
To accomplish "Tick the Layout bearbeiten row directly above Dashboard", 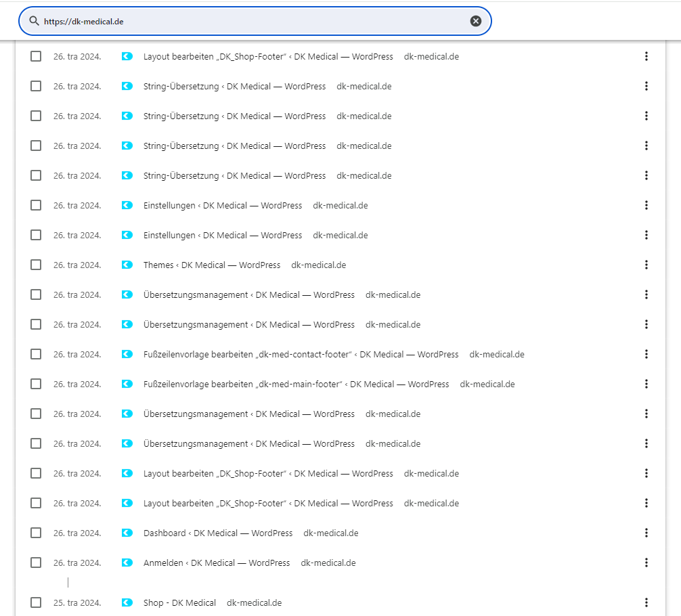I will tap(36, 503).
